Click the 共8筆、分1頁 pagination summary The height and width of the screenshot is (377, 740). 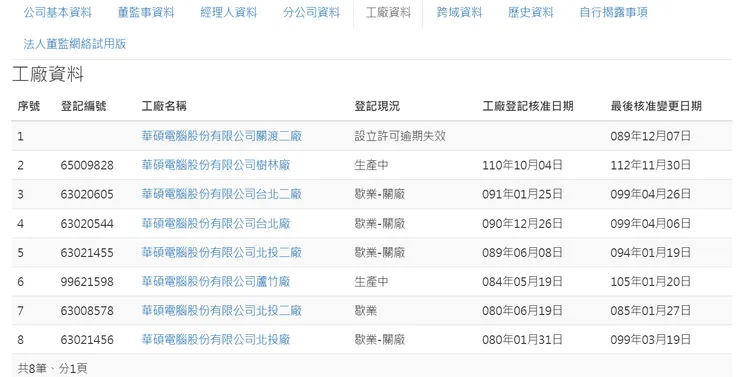52,369
